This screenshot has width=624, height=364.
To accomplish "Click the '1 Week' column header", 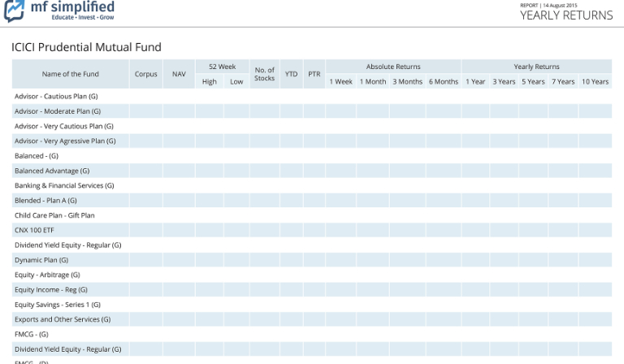I will pos(340,81).
